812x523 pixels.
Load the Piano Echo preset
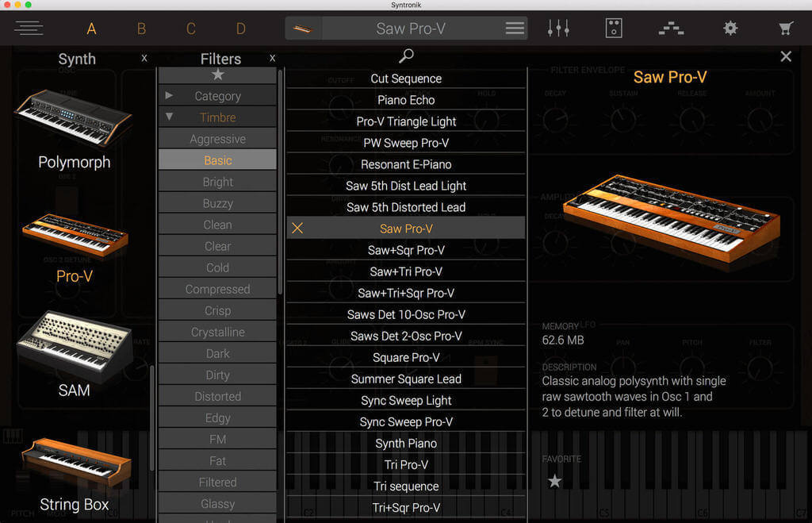click(x=406, y=100)
